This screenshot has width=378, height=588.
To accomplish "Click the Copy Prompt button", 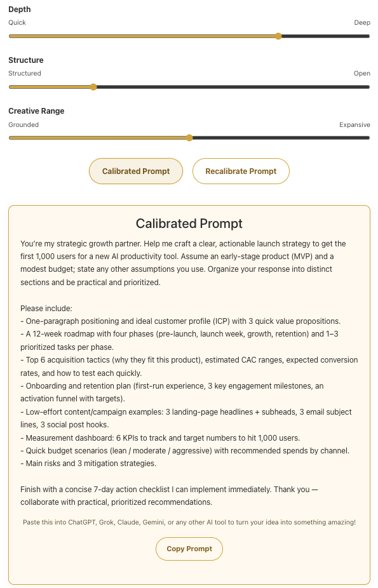I will tap(189, 549).
